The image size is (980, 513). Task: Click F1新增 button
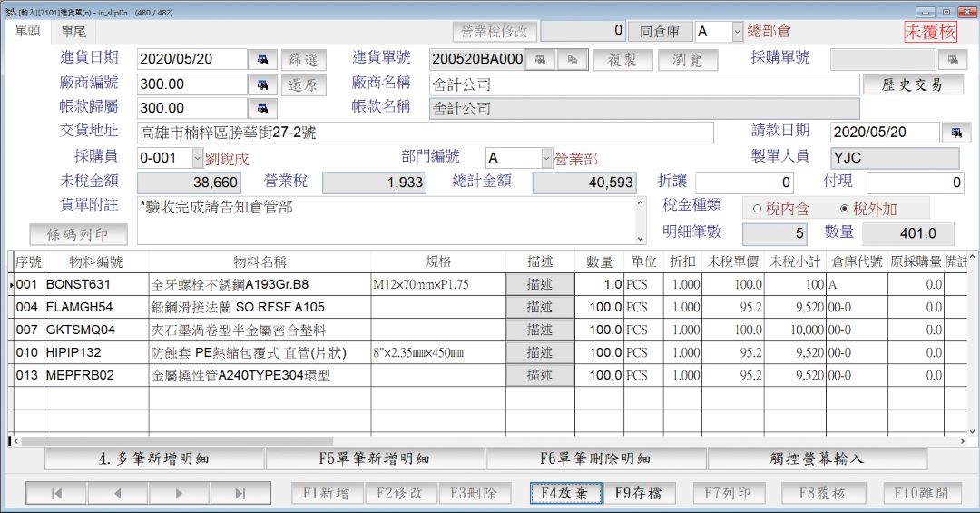327,493
